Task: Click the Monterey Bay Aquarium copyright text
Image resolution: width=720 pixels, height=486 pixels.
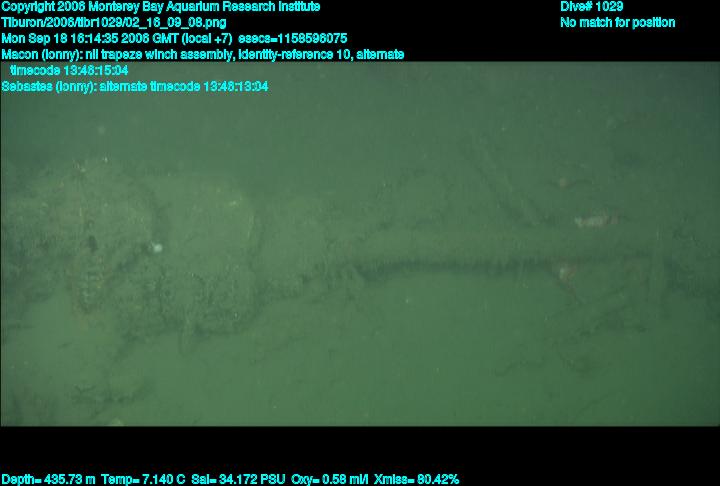Action: coord(160,7)
